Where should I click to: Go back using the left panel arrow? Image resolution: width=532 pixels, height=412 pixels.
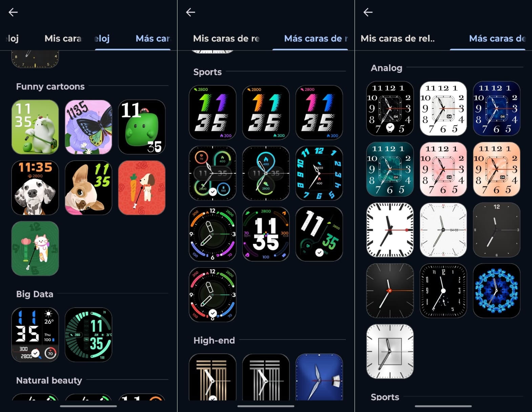pyautogui.click(x=13, y=12)
